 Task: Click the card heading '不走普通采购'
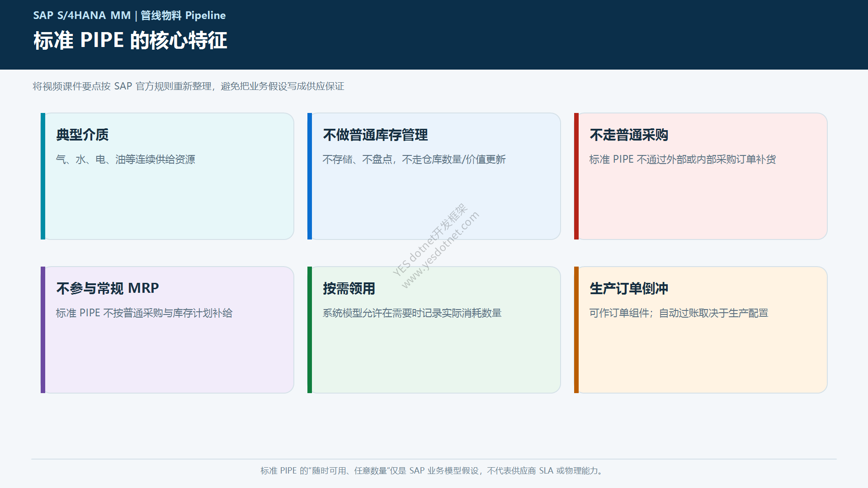tap(629, 135)
